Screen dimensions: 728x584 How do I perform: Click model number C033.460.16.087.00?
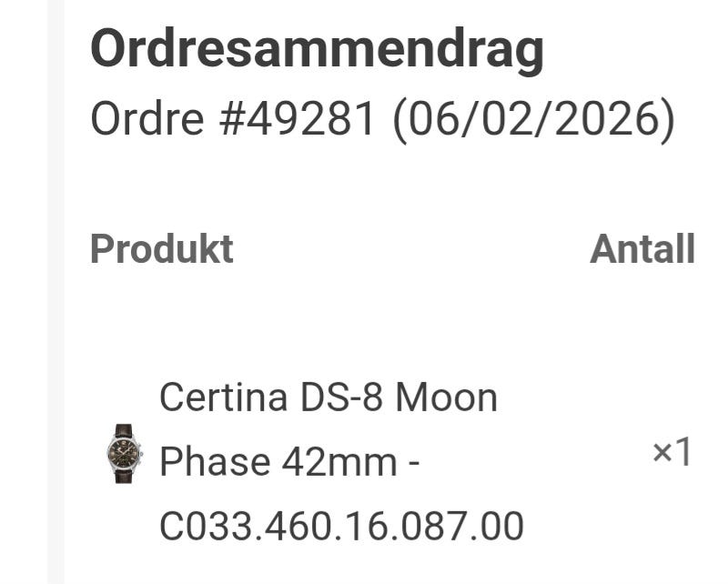(x=341, y=527)
